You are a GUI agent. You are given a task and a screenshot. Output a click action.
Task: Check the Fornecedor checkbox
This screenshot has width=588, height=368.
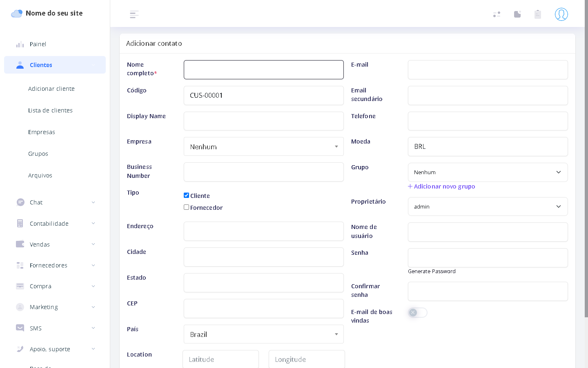point(186,207)
